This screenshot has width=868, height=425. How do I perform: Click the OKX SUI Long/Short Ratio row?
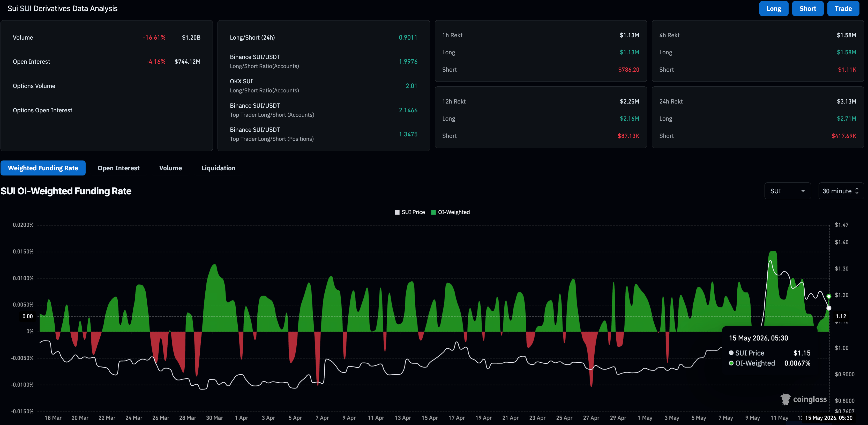(x=324, y=86)
